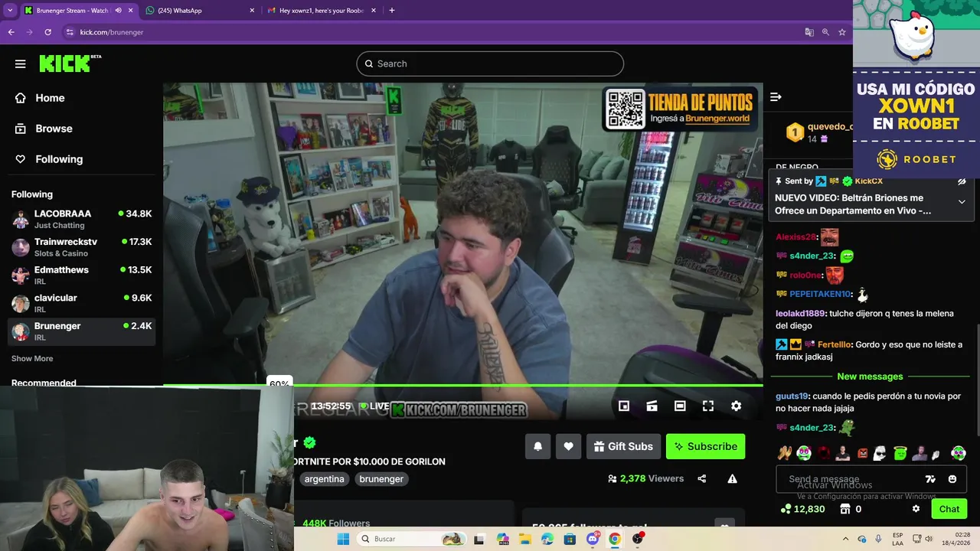Toggle mini player in video controls
Viewport: 980px width, 551px height.
(x=624, y=406)
